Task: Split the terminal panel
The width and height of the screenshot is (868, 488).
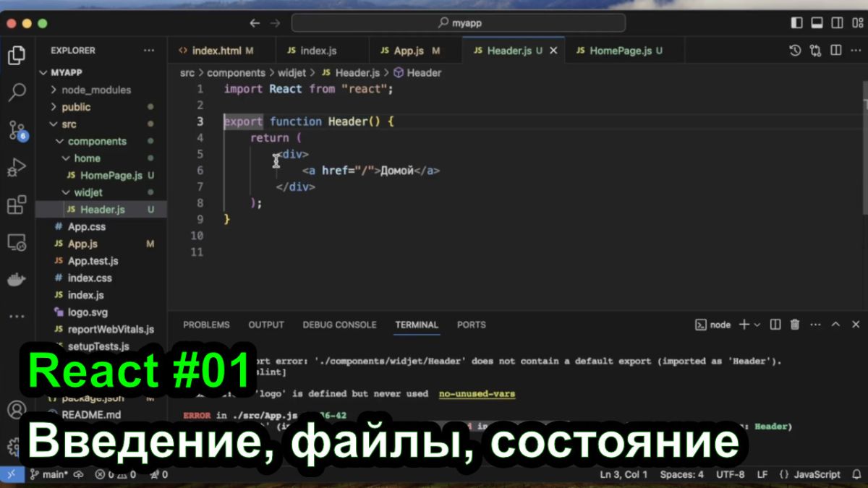Action: click(x=775, y=325)
